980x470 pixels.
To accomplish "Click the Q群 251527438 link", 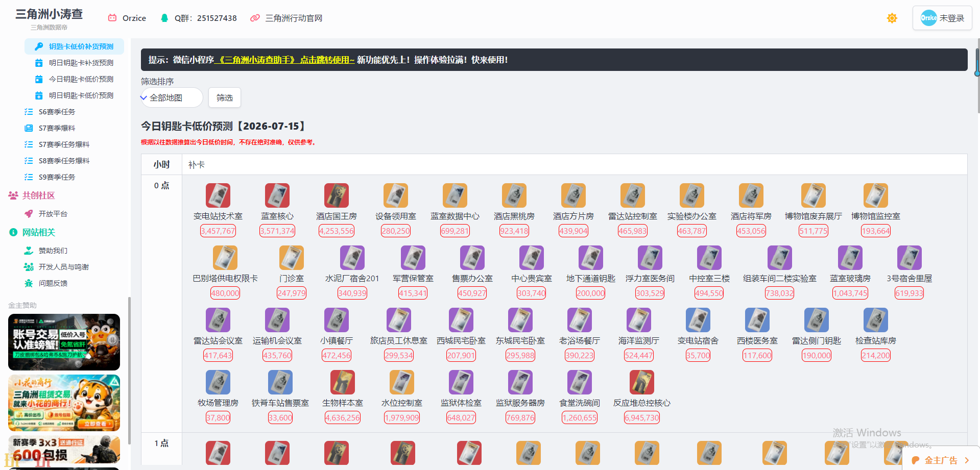I will (199, 18).
